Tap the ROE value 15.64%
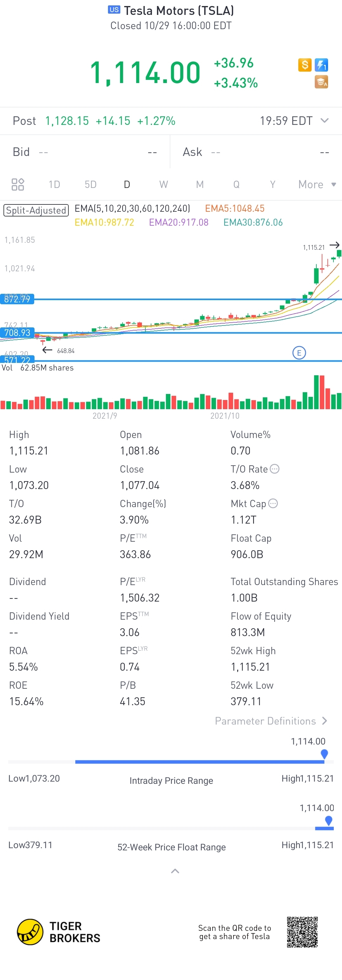 [26, 701]
